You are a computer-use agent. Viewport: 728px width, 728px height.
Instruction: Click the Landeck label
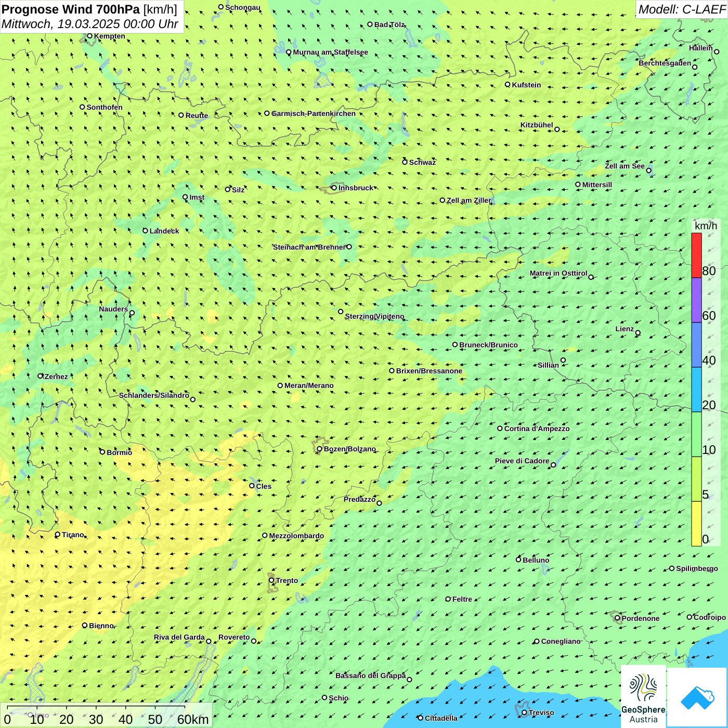(164, 231)
